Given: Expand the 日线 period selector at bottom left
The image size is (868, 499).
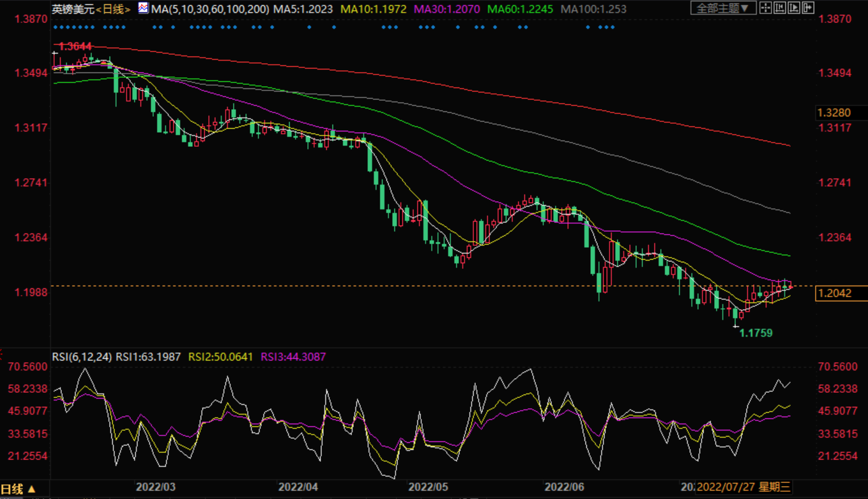Looking at the screenshot, I should point(18,489).
